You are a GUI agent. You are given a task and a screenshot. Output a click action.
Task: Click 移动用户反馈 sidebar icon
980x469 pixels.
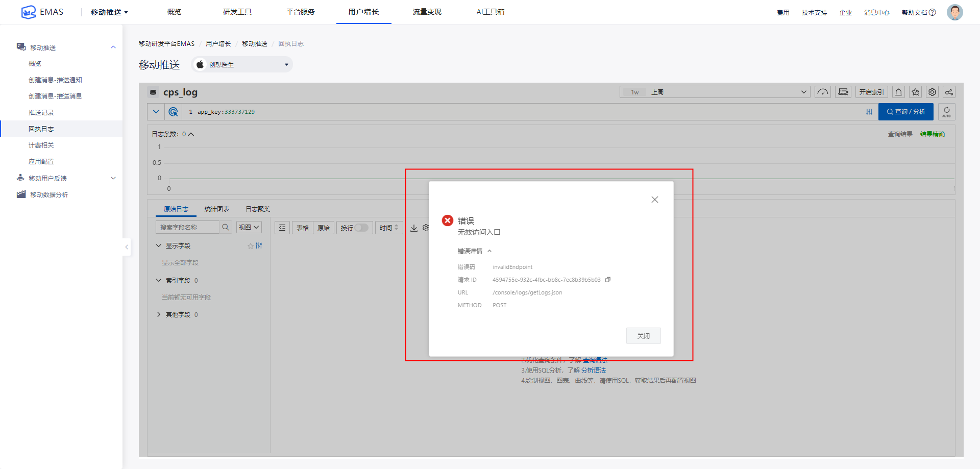20,178
